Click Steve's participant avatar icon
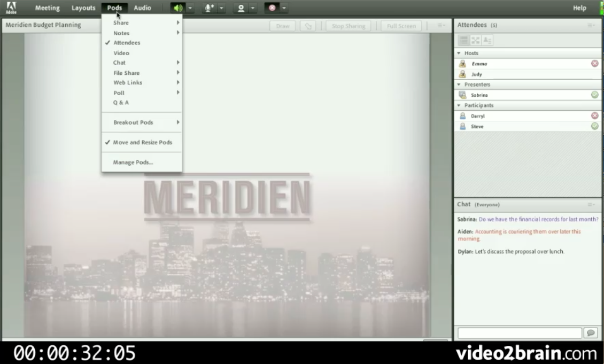 tap(463, 126)
